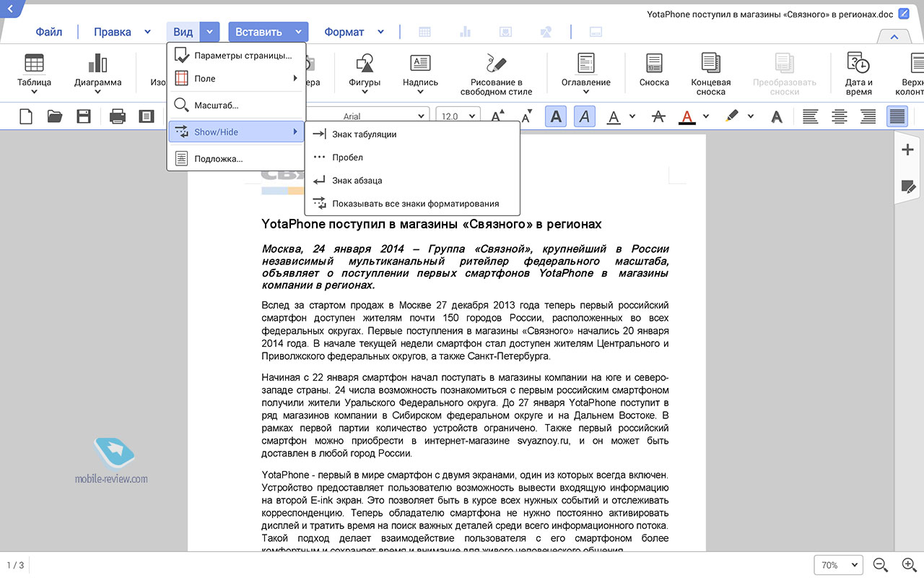Choose Рисование в свободном стиле tool
This screenshot has width=924, height=578.
click(496, 74)
